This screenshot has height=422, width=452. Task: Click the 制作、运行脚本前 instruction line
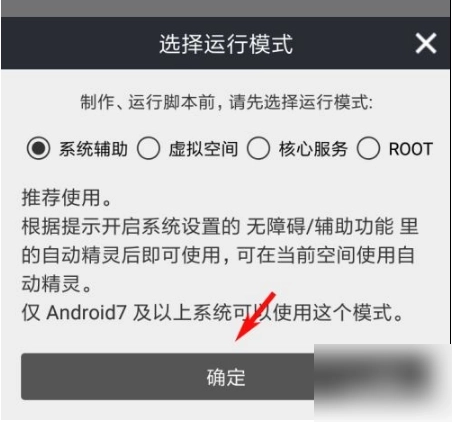[x=227, y=102]
